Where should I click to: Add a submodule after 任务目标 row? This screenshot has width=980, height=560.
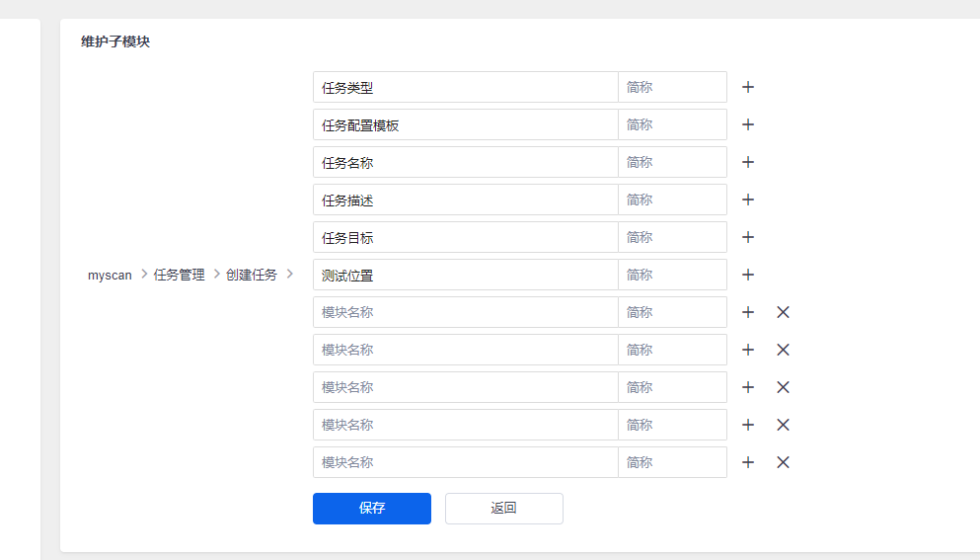click(748, 237)
